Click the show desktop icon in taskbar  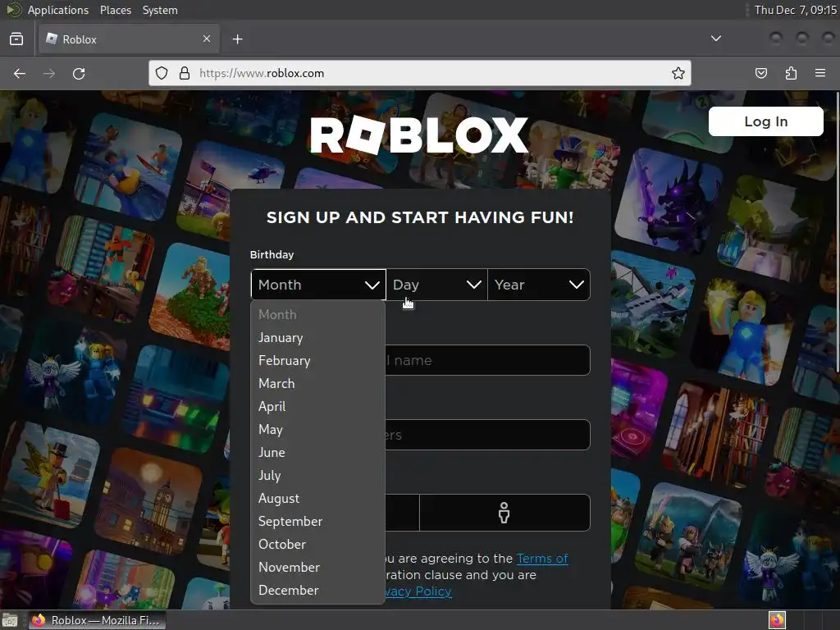click(x=10, y=620)
